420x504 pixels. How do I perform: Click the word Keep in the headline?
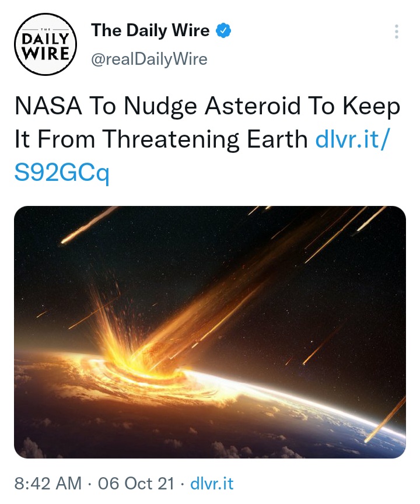(x=372, y=106)
